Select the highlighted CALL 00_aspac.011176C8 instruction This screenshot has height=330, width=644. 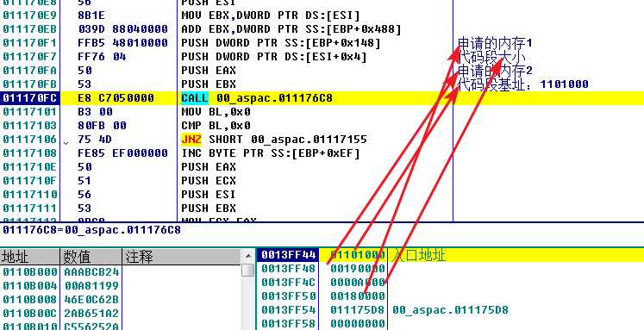click(x=257, y=98)
